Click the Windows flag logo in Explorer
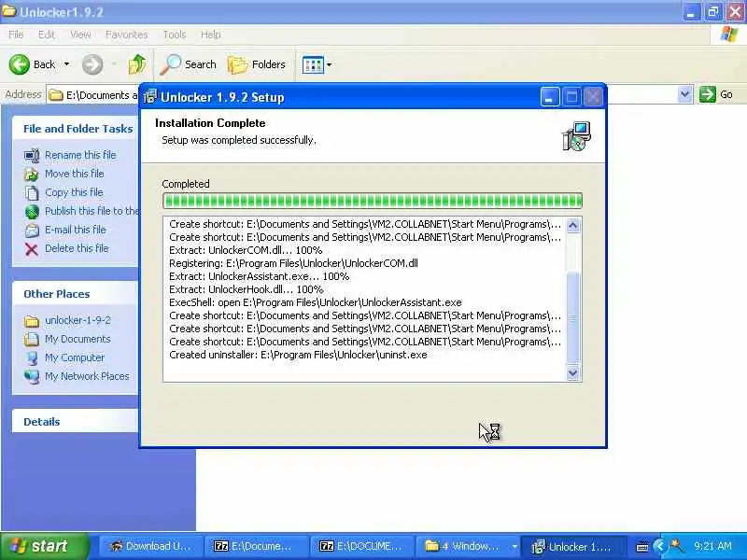This screenshot has height=560, width=747. pos(728,35)
